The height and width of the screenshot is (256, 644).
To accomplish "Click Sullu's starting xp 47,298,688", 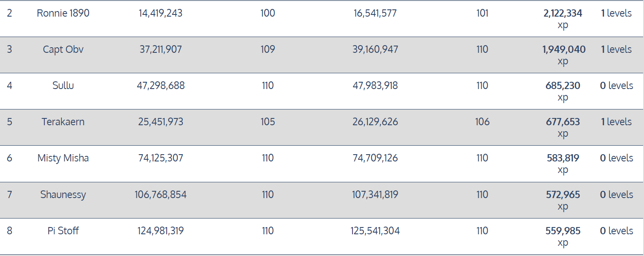I will click(x=161, y=86).
